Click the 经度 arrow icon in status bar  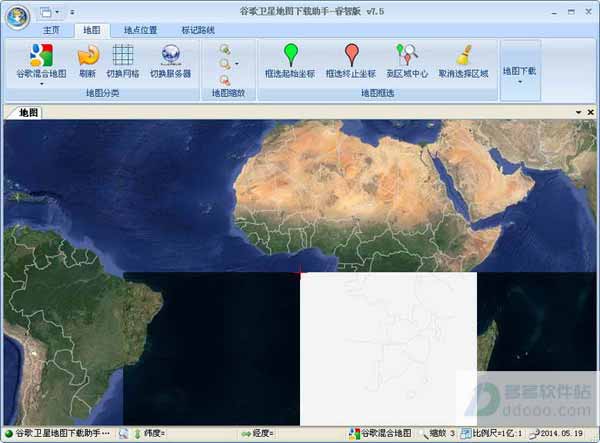(x=246, y=433)
